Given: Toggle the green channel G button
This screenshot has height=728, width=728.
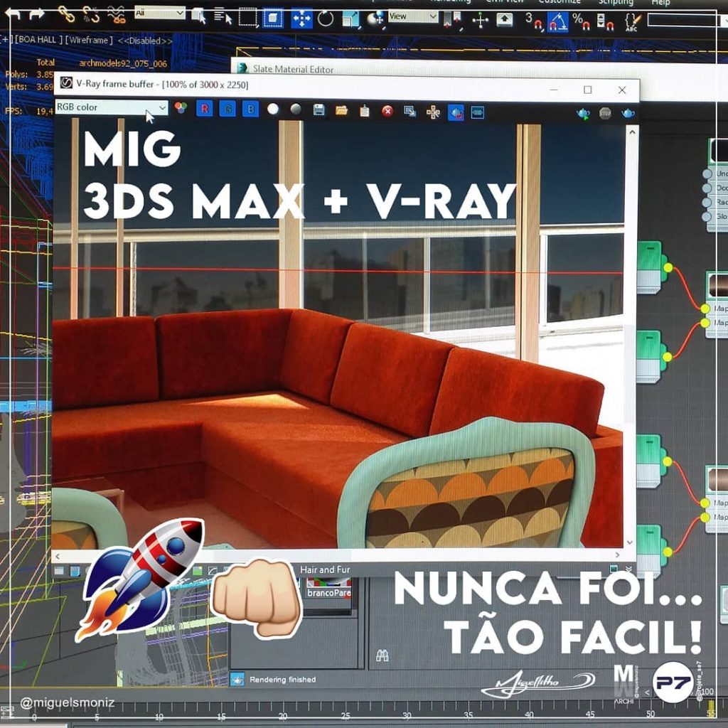Looking at the screenshot, I should pos(227,109).
